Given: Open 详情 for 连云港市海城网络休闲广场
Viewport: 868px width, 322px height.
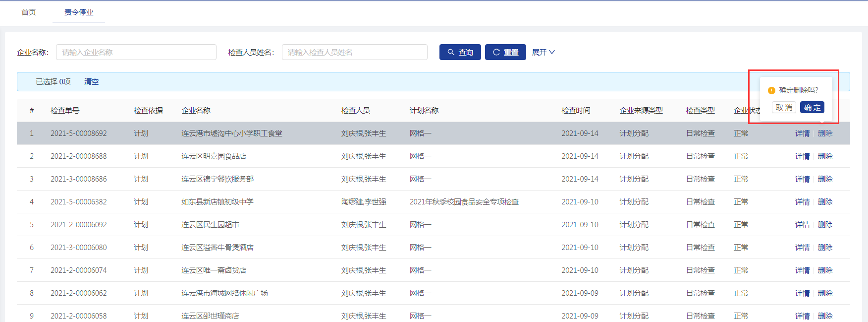Looking at the screenshot, I should (x=802, y=293).
